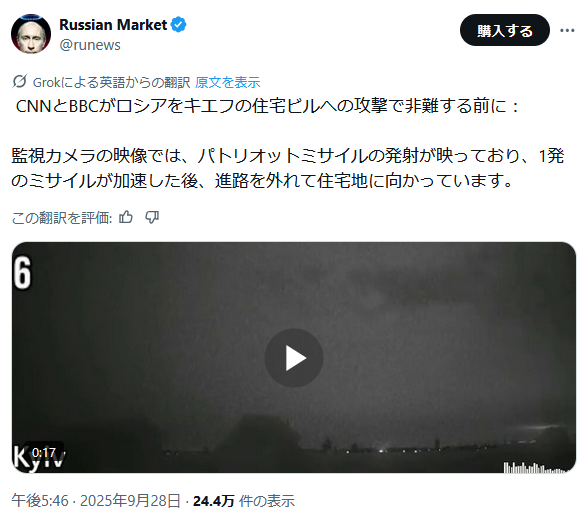Click the audio waveform indicator on video
588x515 pixels.
[534, 467]
